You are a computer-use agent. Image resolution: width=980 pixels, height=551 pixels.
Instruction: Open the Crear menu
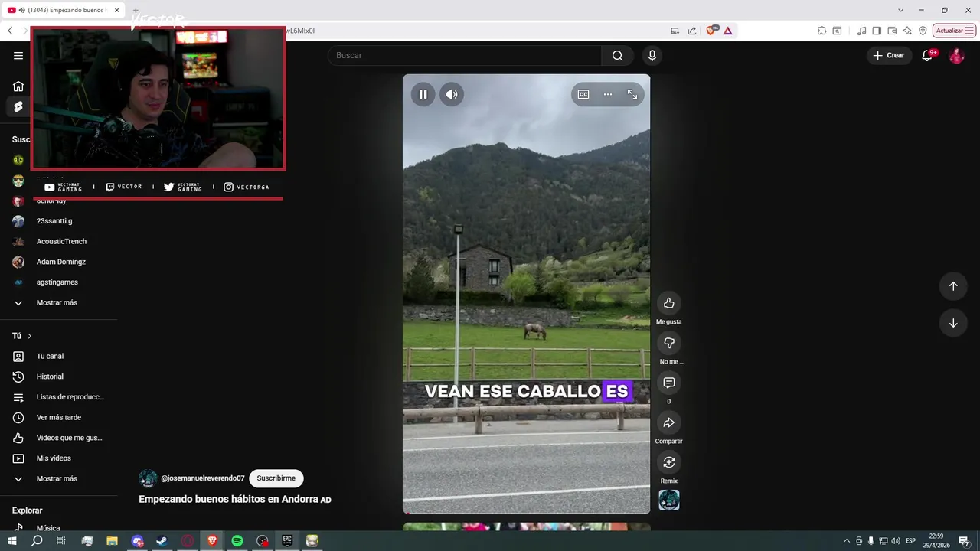click(889, 55)
